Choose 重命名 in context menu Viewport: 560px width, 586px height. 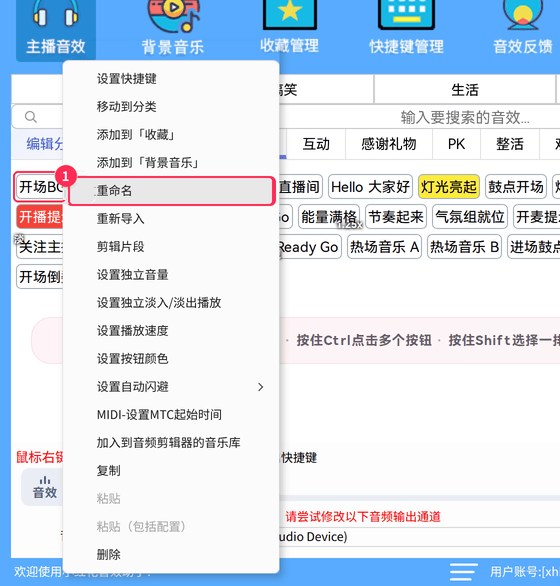(171, 191)
